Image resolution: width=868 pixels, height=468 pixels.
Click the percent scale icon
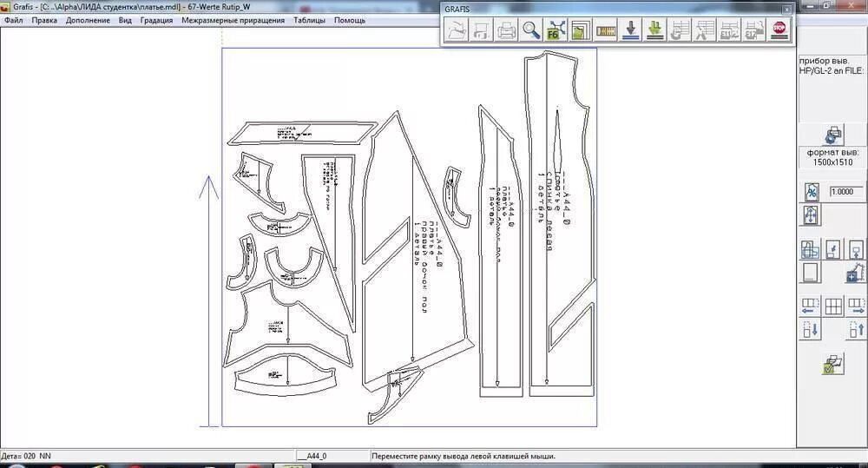(811, 192)
